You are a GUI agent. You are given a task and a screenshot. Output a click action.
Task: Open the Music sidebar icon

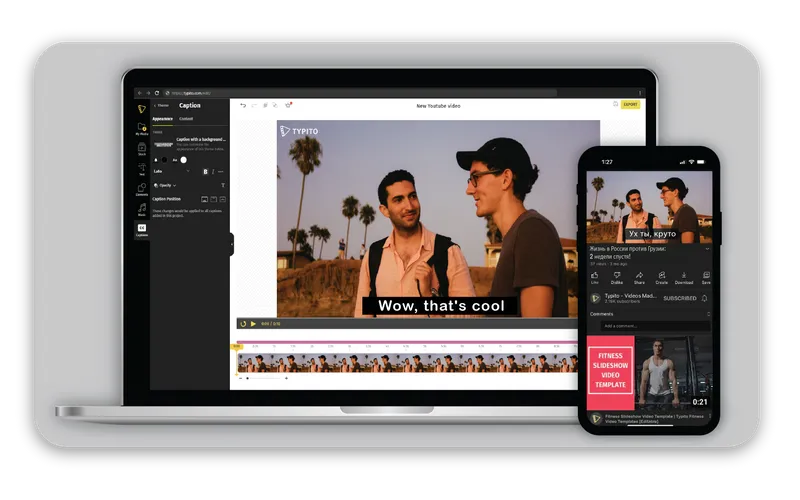tap(142, 209)
